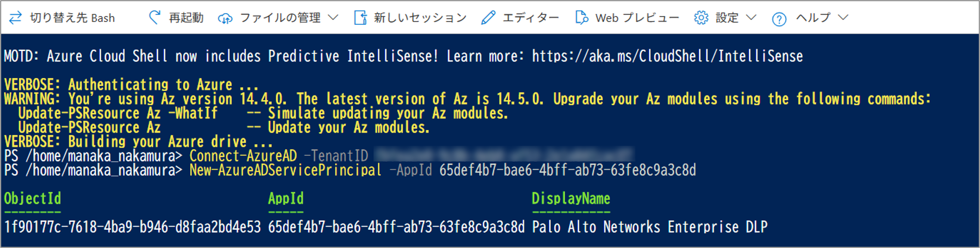
Task: Click the Web プレビュー toolbar label
Action: (x=637, y=17)
